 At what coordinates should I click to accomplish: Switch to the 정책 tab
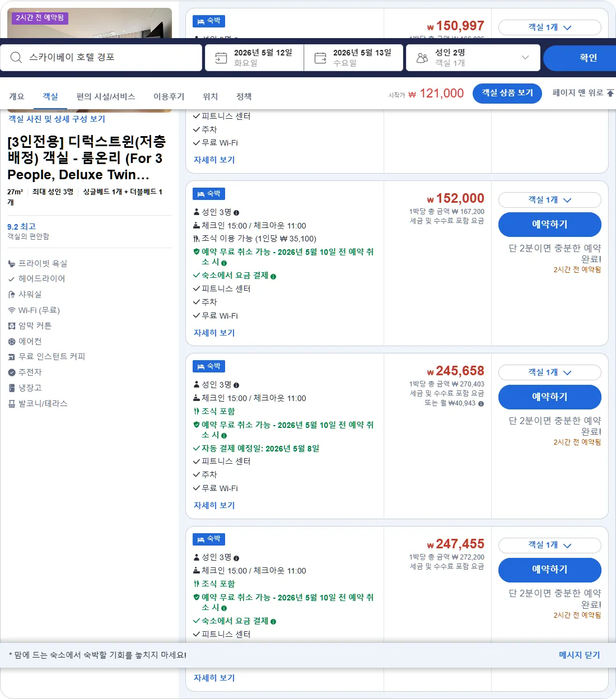[244, 96]
